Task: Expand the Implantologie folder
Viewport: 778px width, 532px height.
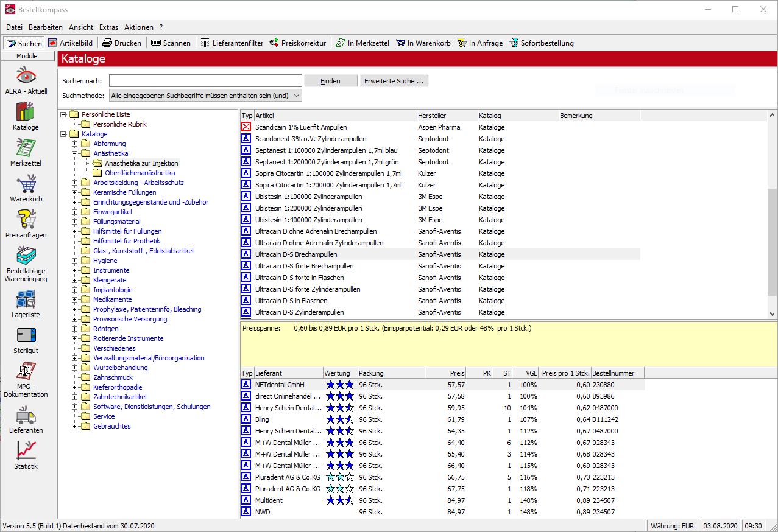Action: pyautogui.click(x=75, y=290)
